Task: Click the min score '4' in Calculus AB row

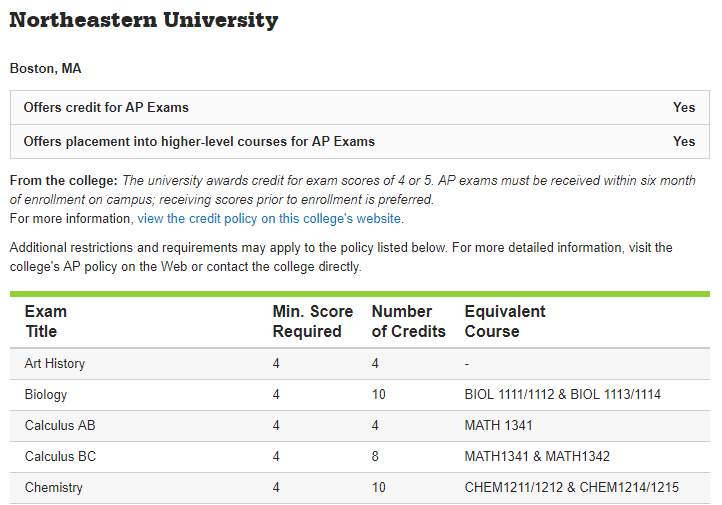Action: coord(276,425)
